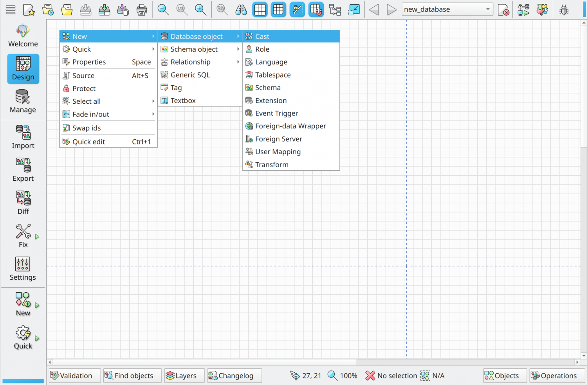Open the Export tool
588x385 pixels.
click(x=23, y=170)
